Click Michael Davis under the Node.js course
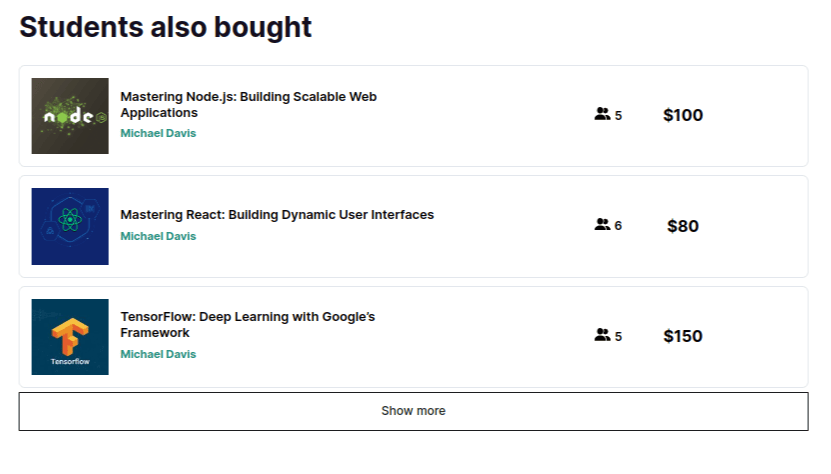 [158, 133]
